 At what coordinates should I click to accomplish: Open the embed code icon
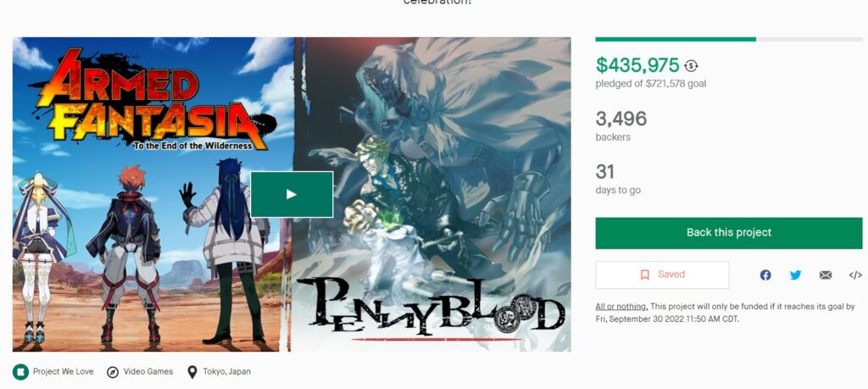pos(855,275)
